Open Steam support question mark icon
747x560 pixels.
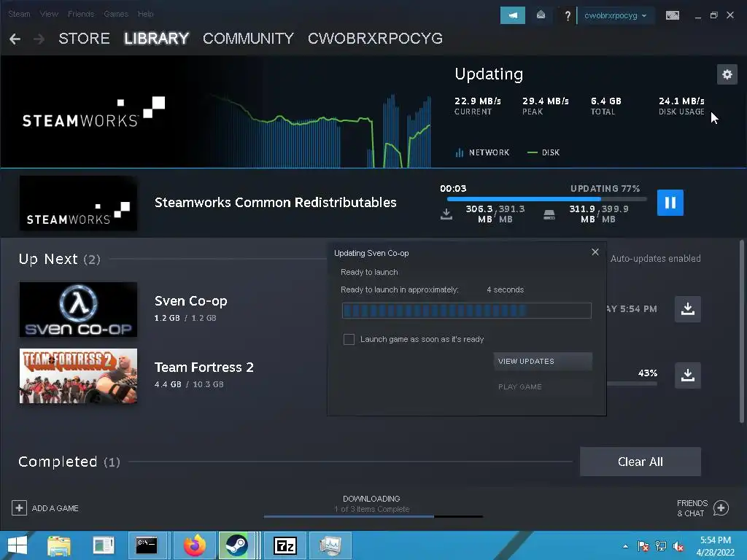click(568, 16)
